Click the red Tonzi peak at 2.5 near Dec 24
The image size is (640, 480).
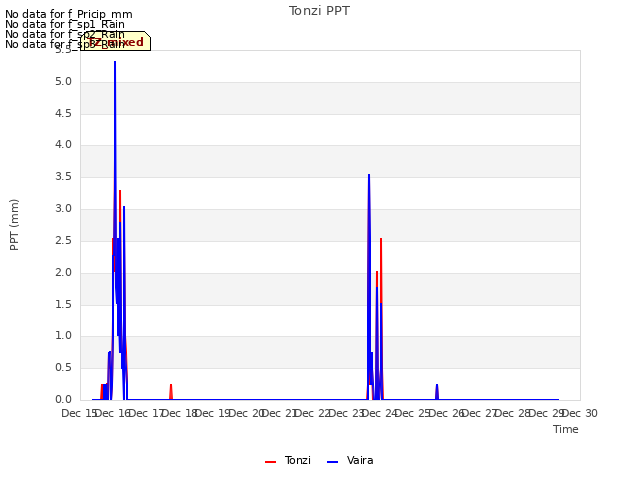coord(381,241)
